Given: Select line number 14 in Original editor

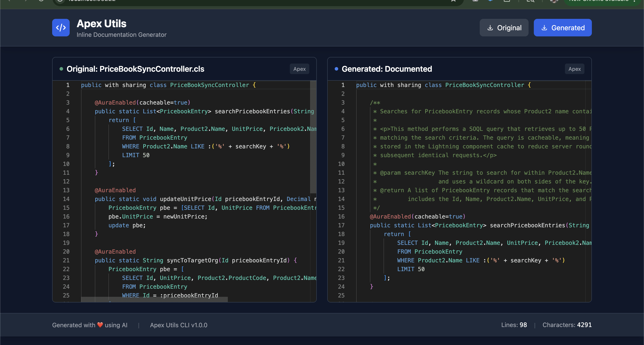Looking at the screenshot, I should click(x=66, y=199).
